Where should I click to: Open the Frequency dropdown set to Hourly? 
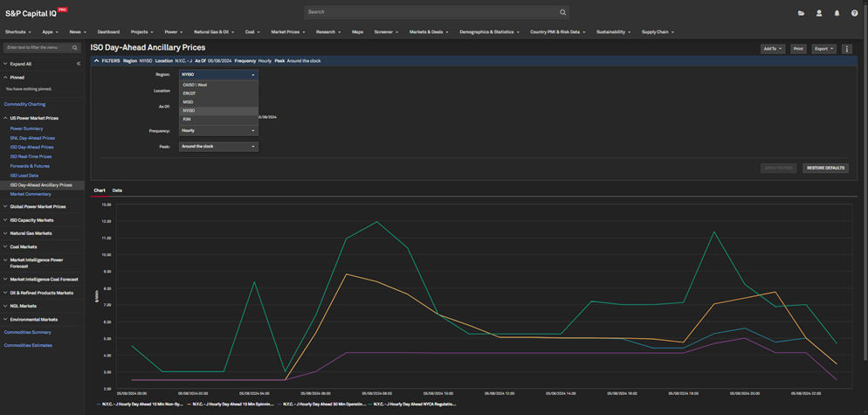(x=218, y=131)
